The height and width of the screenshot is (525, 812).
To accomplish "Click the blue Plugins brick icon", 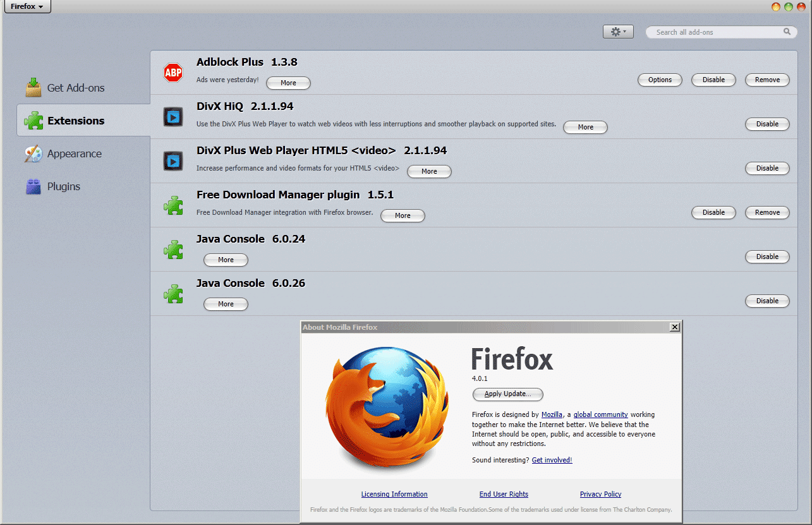I will [33, 186].
